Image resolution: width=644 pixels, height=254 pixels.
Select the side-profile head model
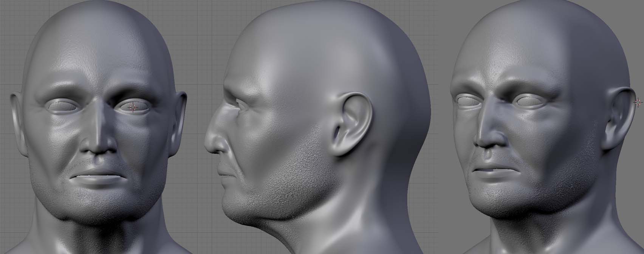point(317,127)
